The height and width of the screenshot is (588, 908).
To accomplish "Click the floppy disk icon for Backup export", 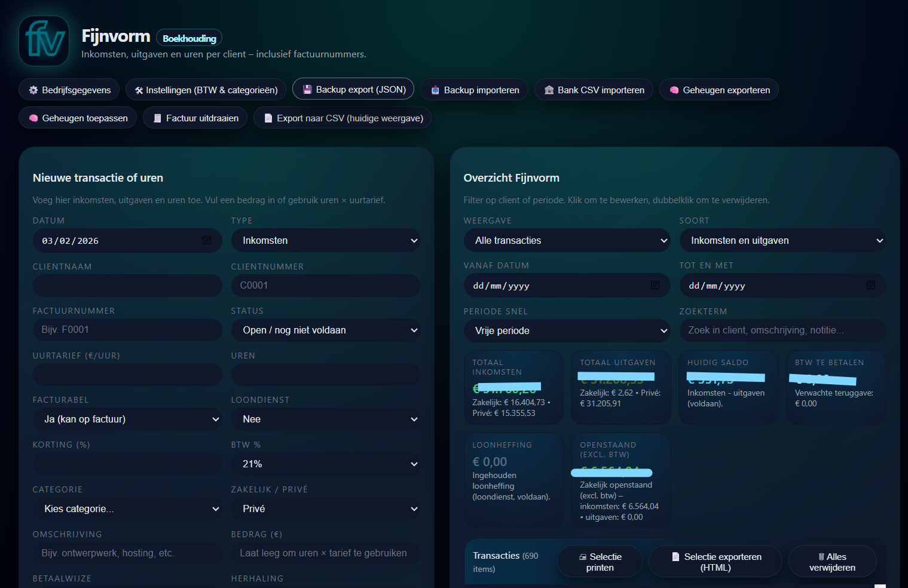I will coord(307,90).
